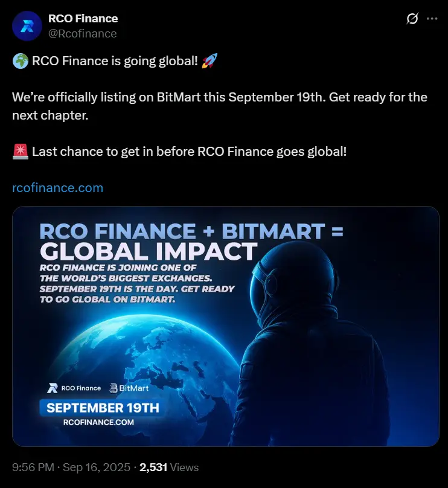Click the RCO Finance logo in the banner

click(74, 388)
